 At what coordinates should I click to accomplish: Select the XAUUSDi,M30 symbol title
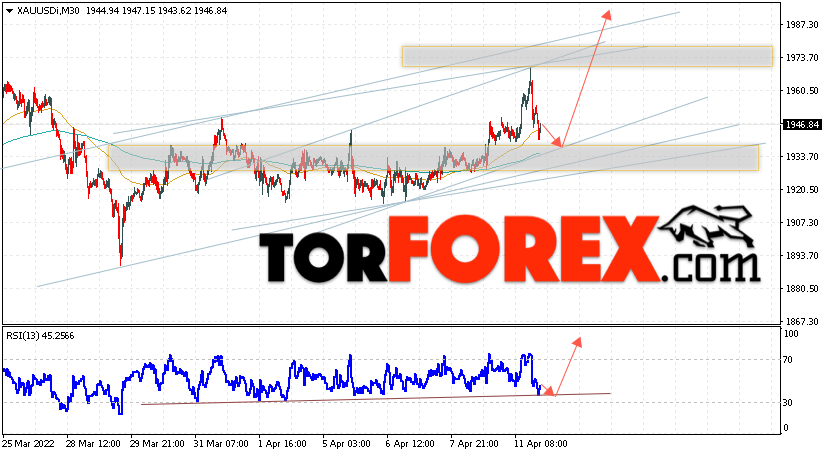(48, 11)
